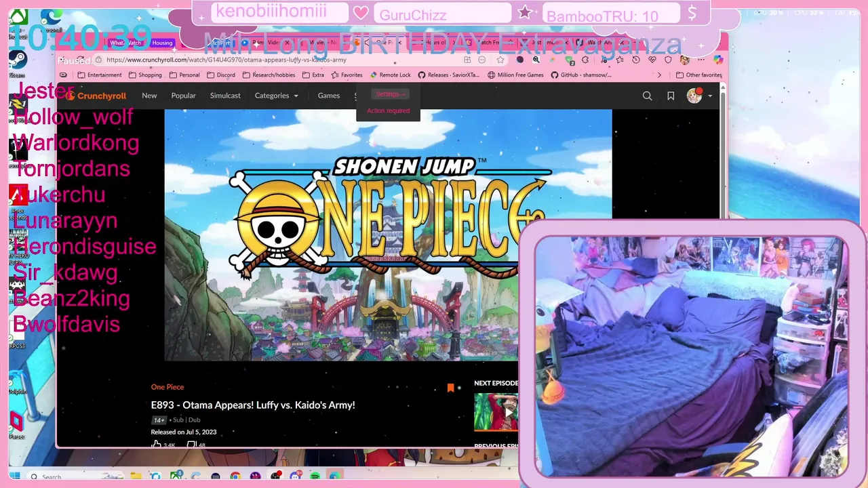Image resolution: width=868 pixels, height=488 pixels.
Task: Click the Settings button in popup
Action: (x=390, y=94)
